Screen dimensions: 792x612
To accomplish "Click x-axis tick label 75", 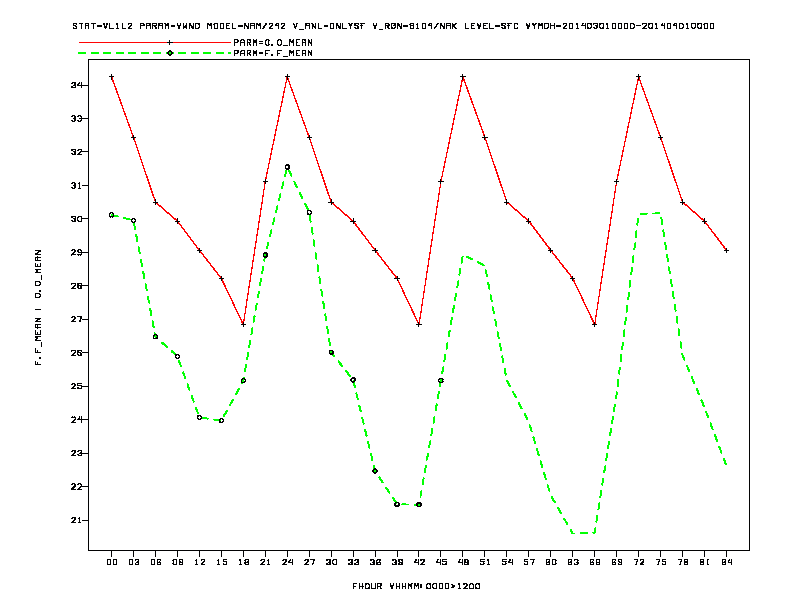I will click(x=661, y=562).
